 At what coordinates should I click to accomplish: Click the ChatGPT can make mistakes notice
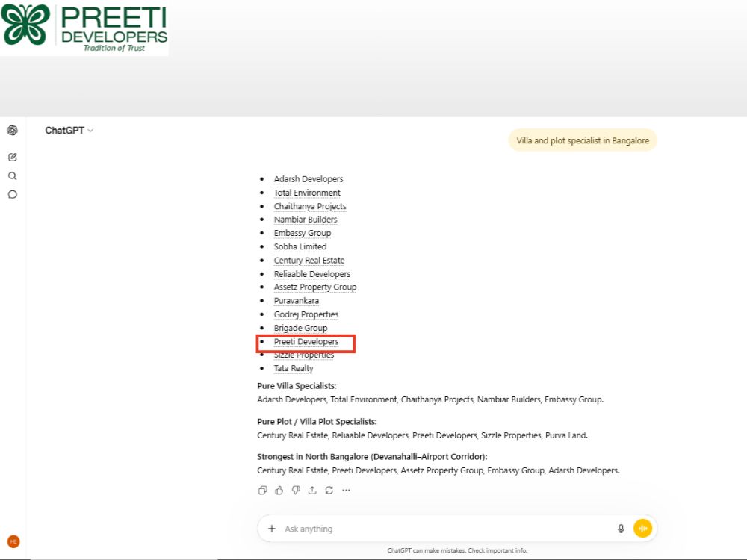click(x=457, y=550)
